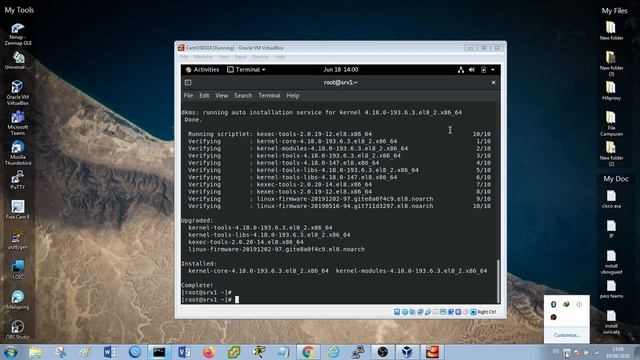Click the 'Installed:' heading in terminal output

199,264
